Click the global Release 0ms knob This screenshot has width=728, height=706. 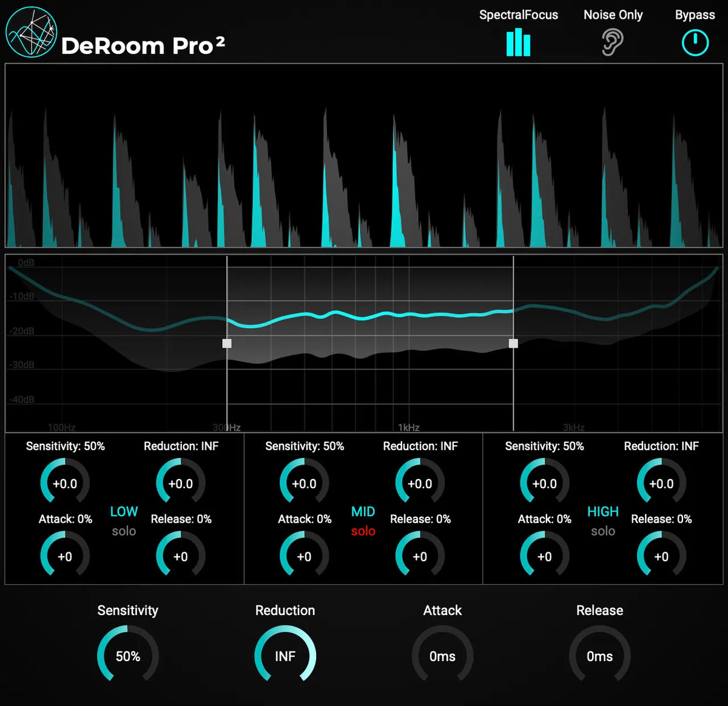click(599, 656)
